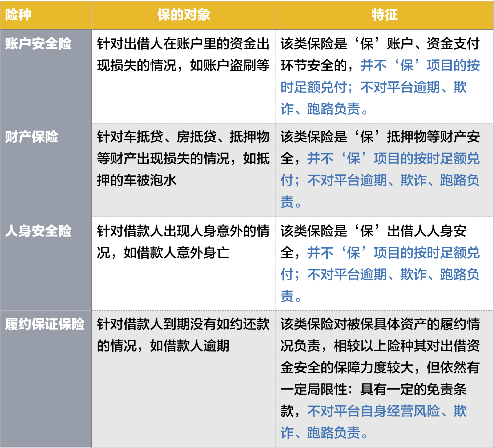494x448 pixels.
Task: Select the 人身安全险 row label
Action: pyautogui.click(x=38, y=231)
